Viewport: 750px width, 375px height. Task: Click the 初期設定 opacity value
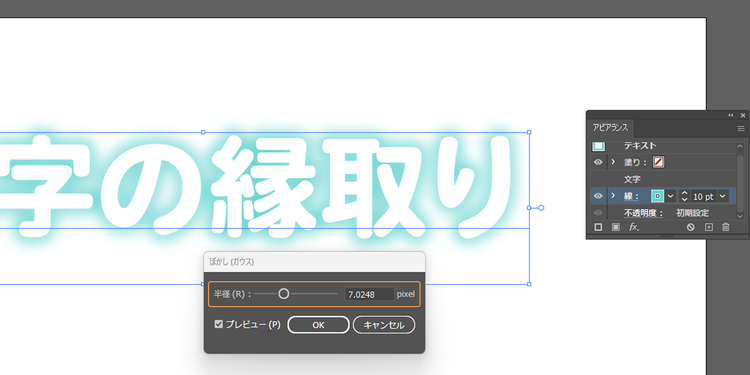click(692, 213)
